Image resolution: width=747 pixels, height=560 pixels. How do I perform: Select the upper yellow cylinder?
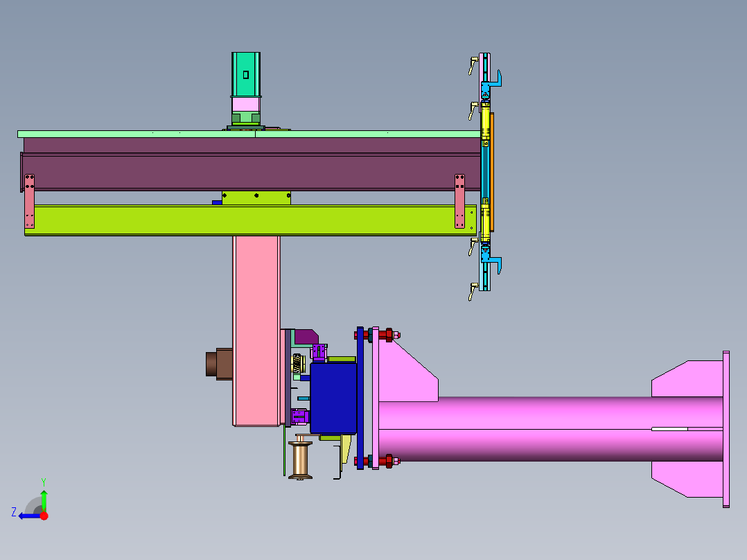tap(486, 120)
